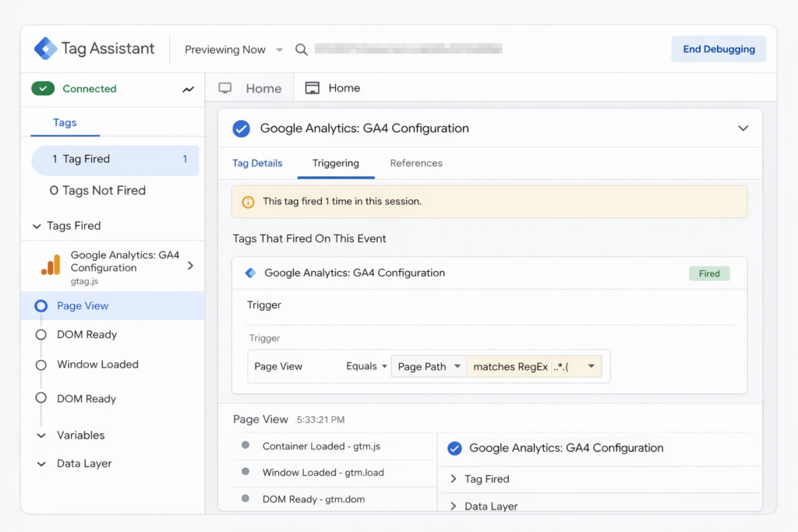This screenshot has width=798, height=532.
Task: Open the Equals operator dropdown
Action: pos(366,366)
